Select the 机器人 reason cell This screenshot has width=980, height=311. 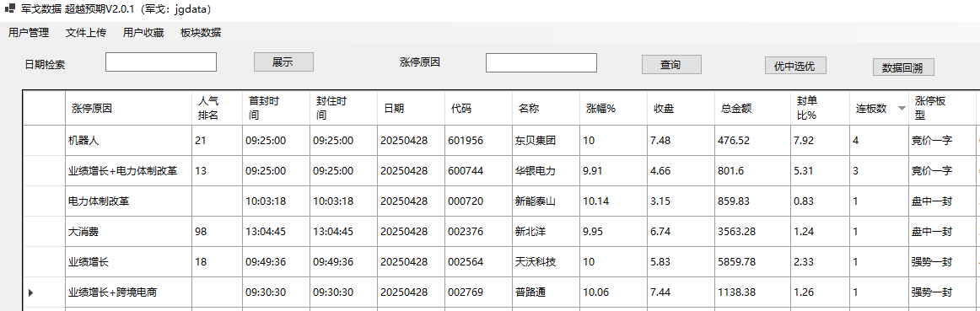tap(129, 141)
